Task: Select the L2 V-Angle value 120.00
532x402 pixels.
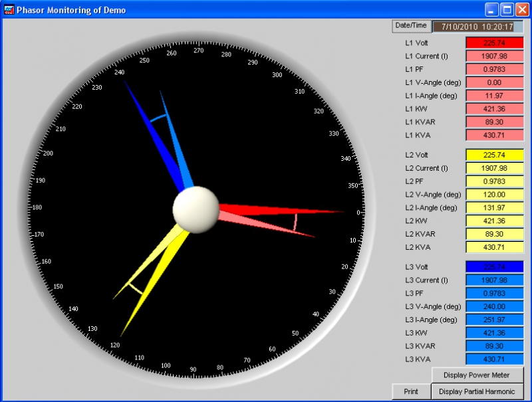Action: [x=494, y=195]
